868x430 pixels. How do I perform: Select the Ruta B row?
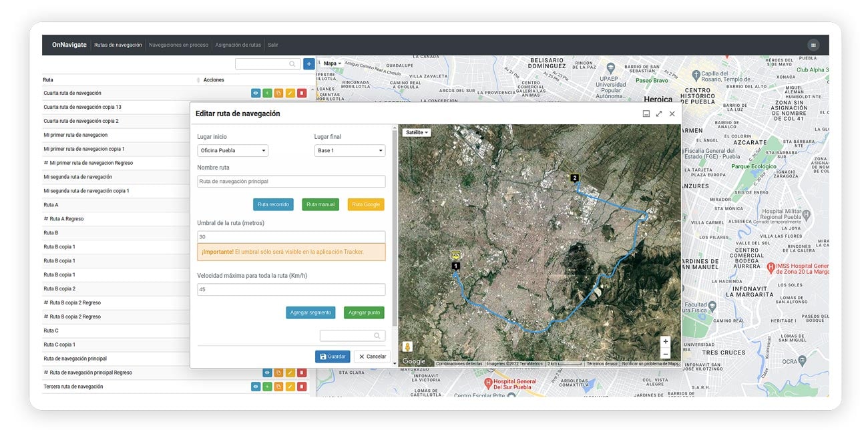pyautogui.click(x=117, y=233)
